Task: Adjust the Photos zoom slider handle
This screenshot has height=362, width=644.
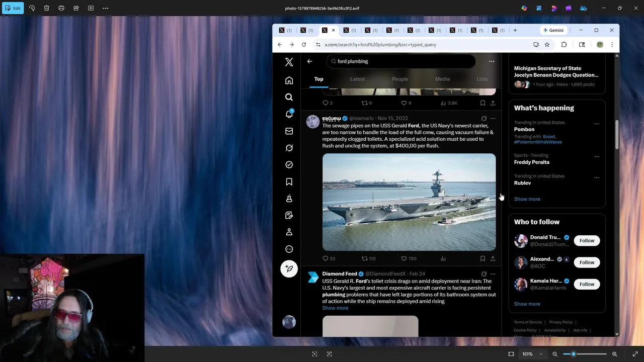Action: [x=573, y=354]
